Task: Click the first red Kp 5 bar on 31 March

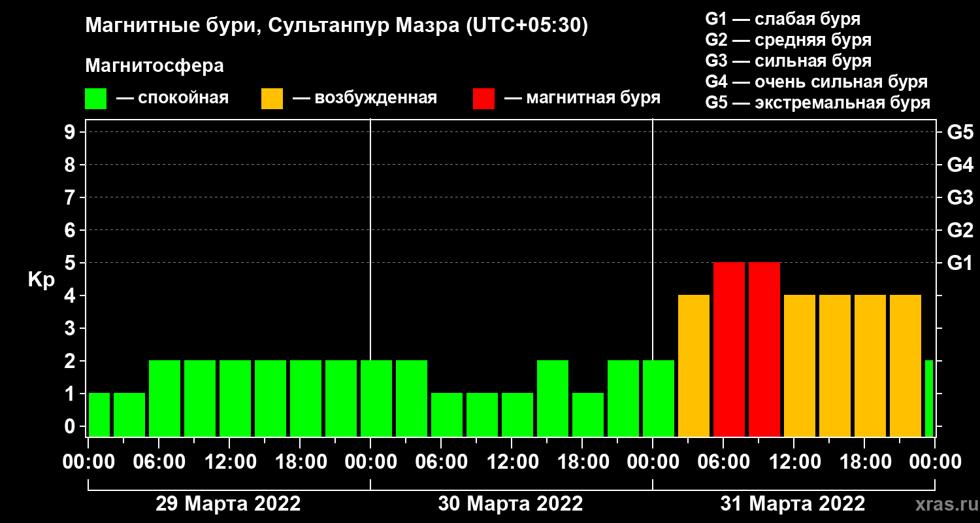Action: (729, 349)
